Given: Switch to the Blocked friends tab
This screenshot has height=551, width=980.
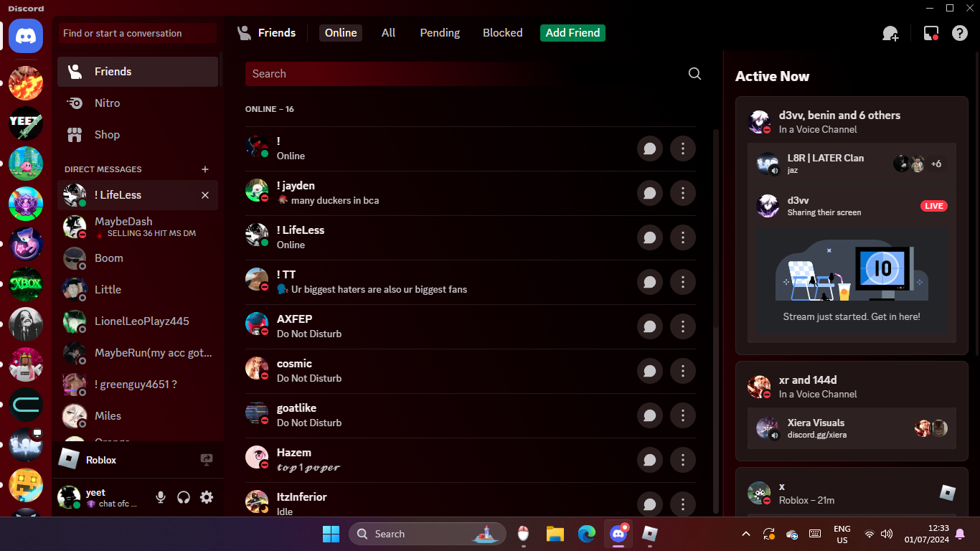Looking at the screenshot, I should [503, 33].
